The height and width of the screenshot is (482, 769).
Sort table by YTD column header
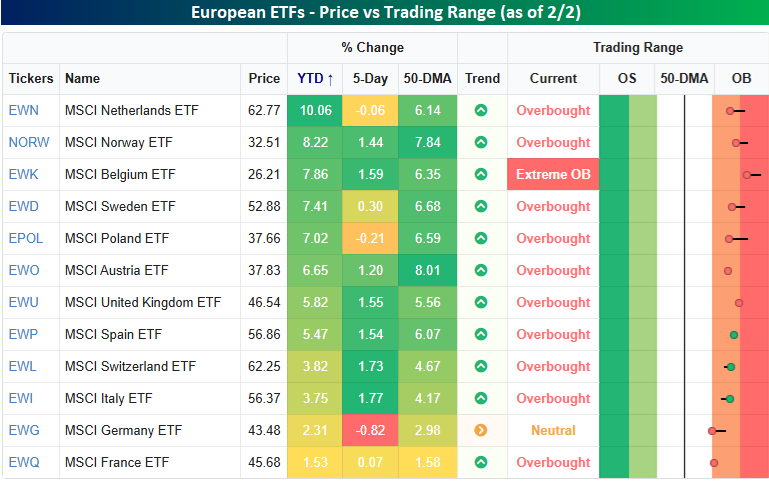click(315, 78)
